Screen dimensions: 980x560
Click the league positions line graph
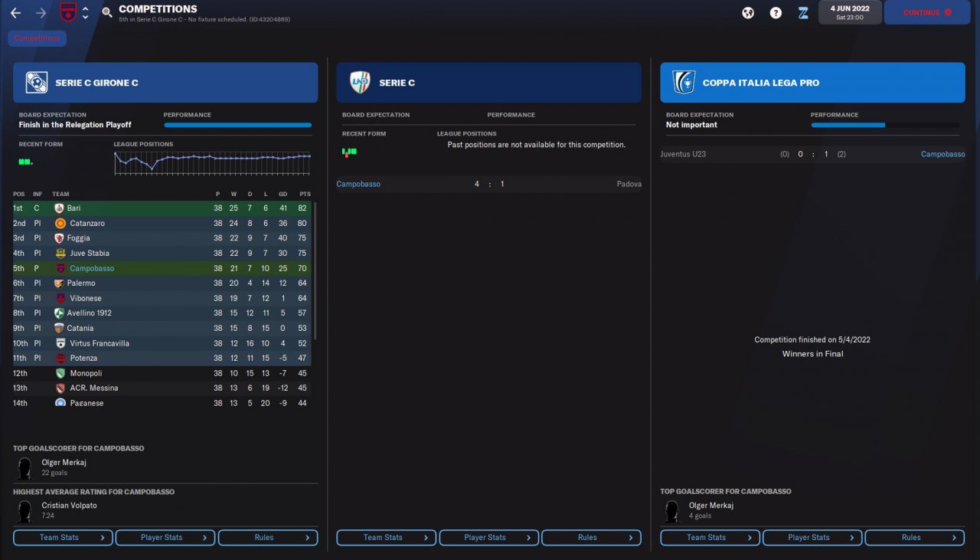click(x=213, y=163)
